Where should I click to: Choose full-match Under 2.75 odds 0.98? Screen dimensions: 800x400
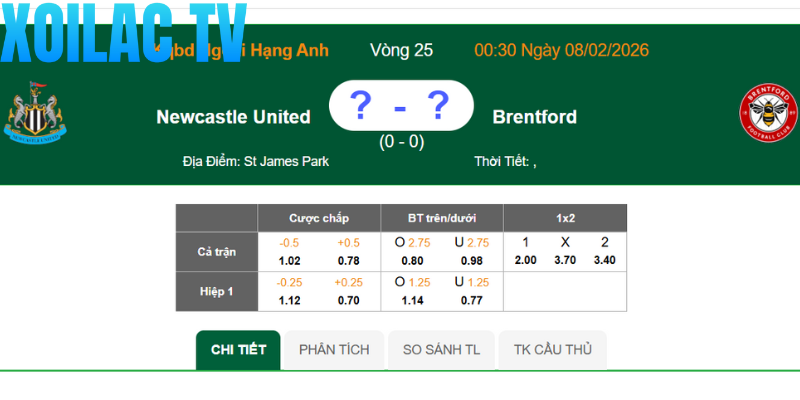[x=471, y=260]
